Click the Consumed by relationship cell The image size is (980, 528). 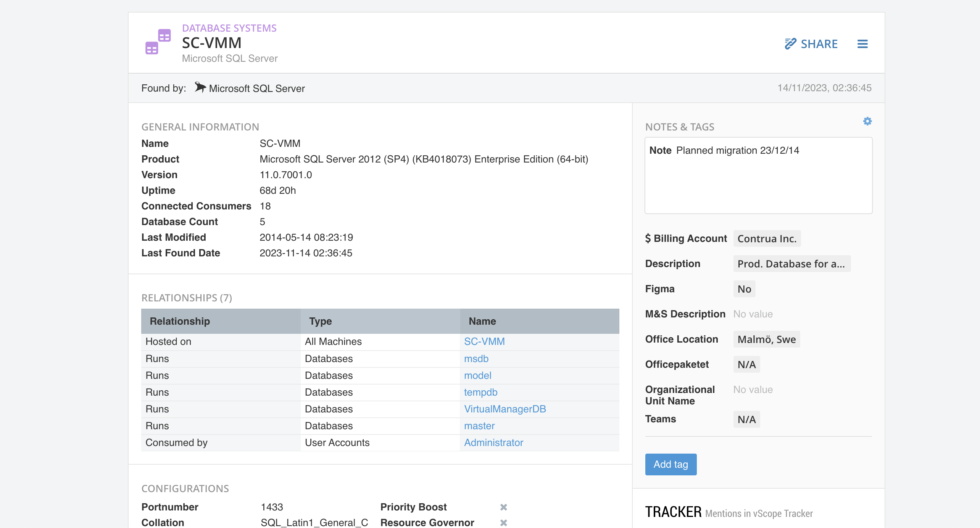221,443
